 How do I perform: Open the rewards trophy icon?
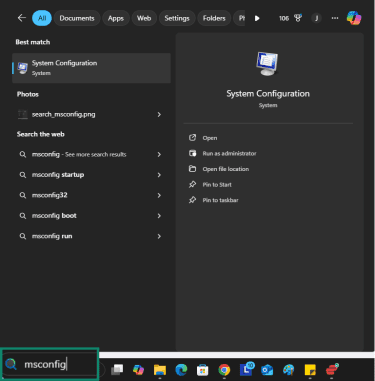click(298, 18)
